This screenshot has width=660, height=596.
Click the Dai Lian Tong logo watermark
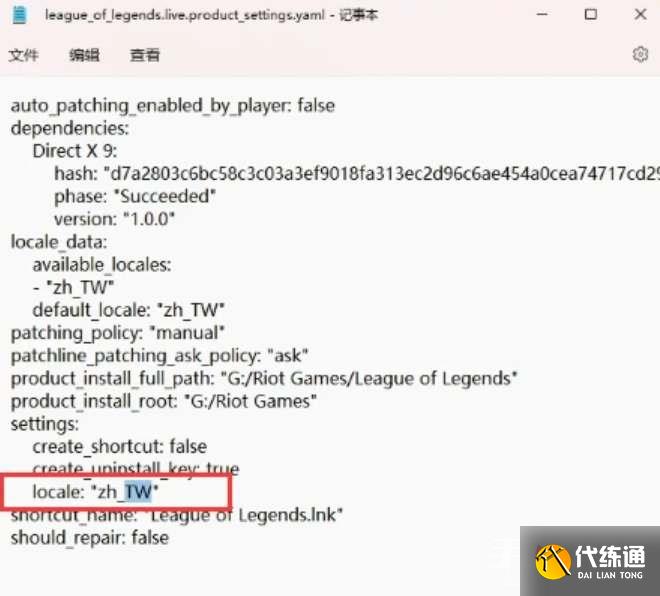590,561
